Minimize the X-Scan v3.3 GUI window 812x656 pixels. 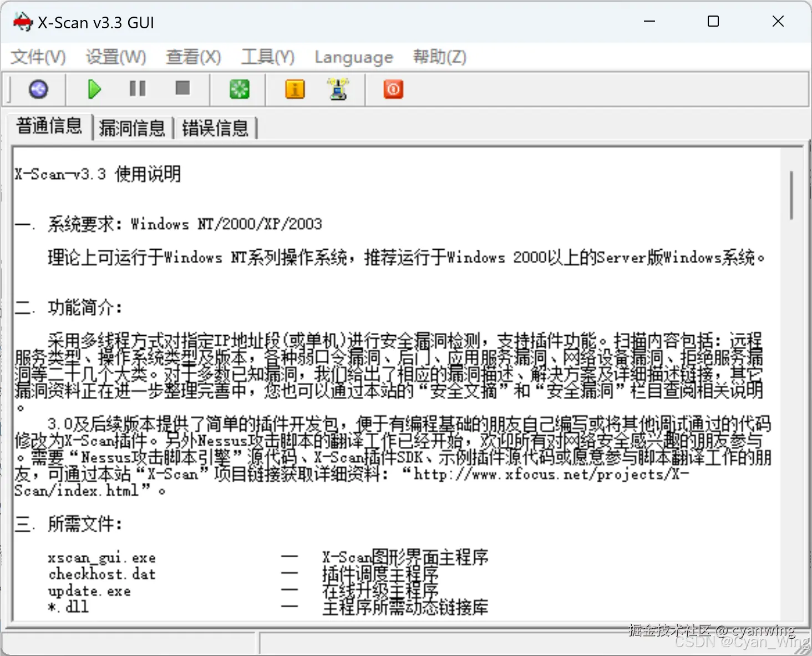click(x=649, y=22)
